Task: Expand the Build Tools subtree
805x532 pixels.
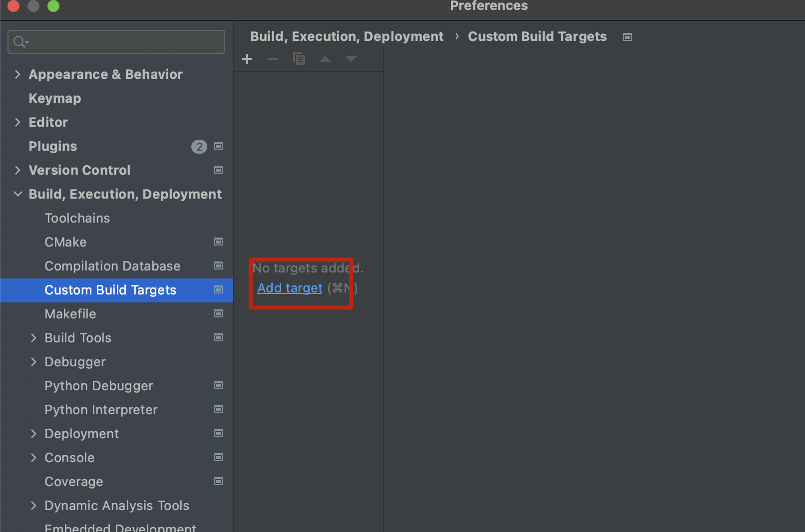Action: (33, 338)
